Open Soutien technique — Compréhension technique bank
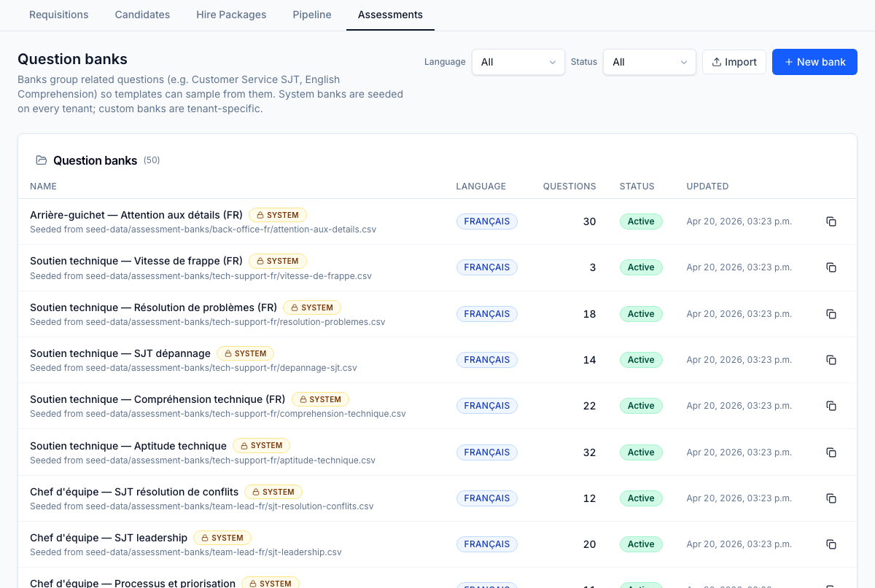 pos(157,399)
